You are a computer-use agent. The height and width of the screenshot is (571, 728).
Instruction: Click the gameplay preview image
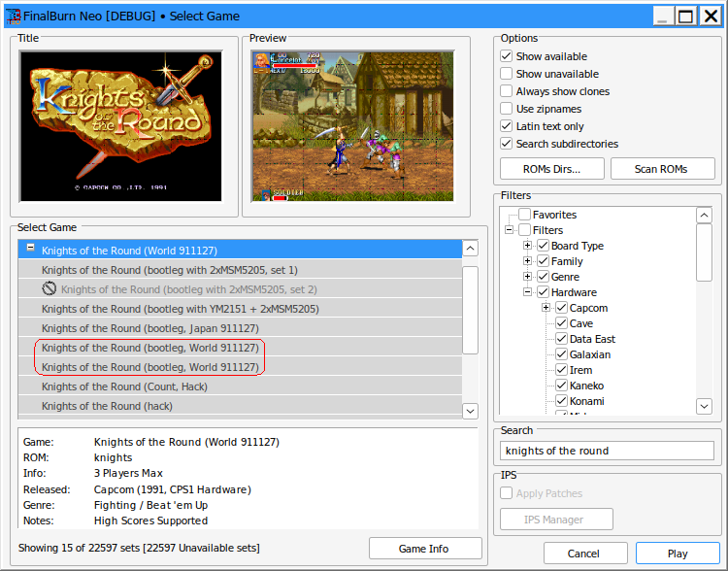coord(353,126)
